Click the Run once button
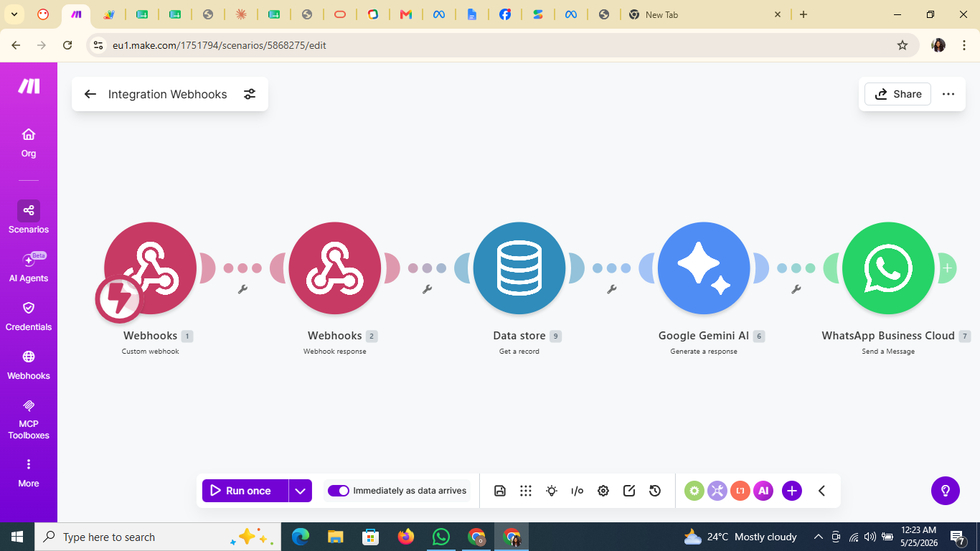The width and height of the screenshot is (980, 551). pos(245,491)
